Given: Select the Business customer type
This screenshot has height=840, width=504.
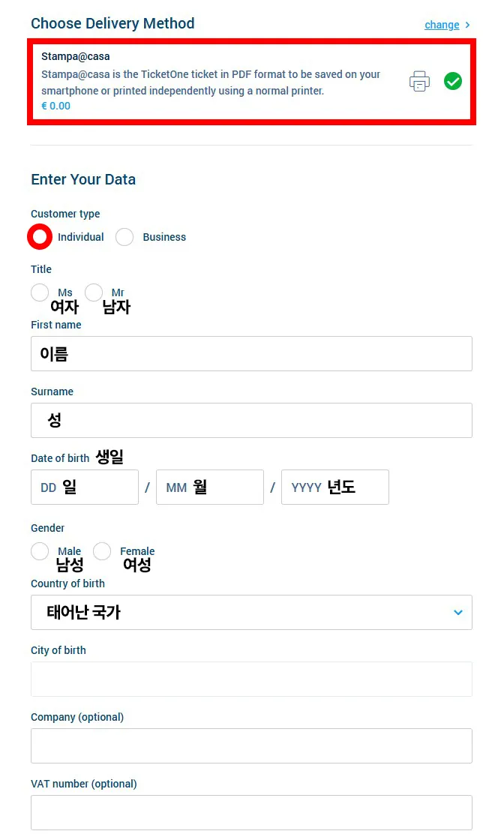Looking at the screenshot, I should tap(124, 237).
